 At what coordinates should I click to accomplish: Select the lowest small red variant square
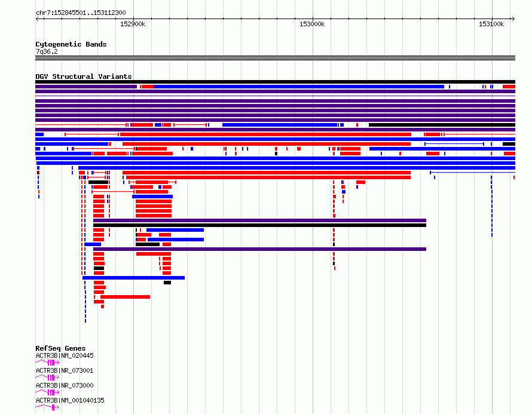point(102,306)
